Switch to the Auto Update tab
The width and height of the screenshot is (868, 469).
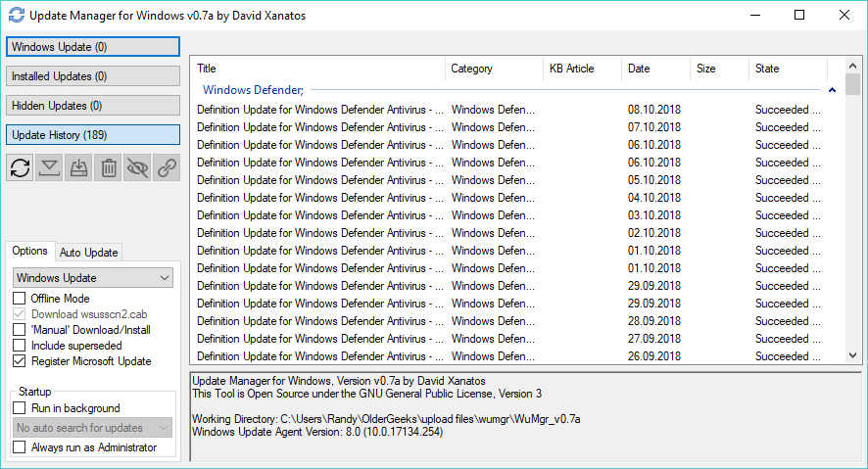coord(88,253)
